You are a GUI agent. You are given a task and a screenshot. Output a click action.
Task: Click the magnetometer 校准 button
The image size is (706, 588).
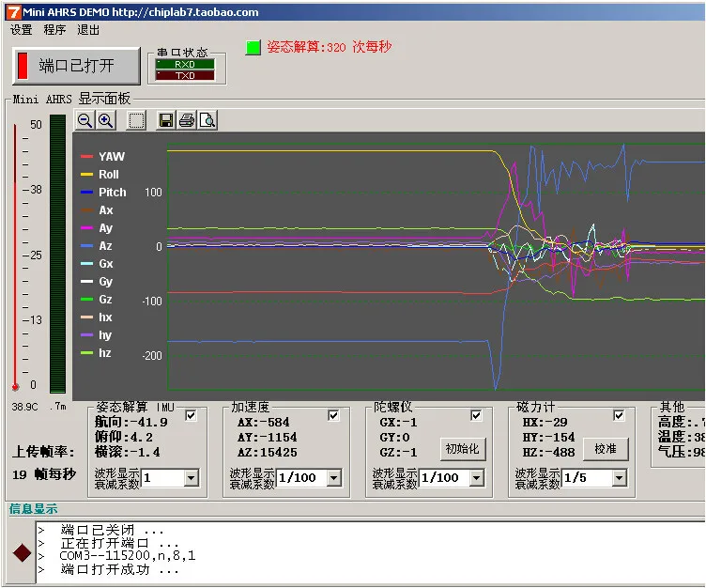point(606,449)
